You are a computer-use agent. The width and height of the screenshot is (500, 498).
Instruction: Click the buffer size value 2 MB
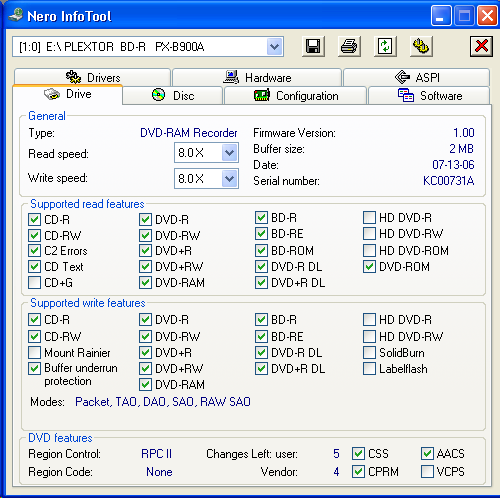coord(461,149)
